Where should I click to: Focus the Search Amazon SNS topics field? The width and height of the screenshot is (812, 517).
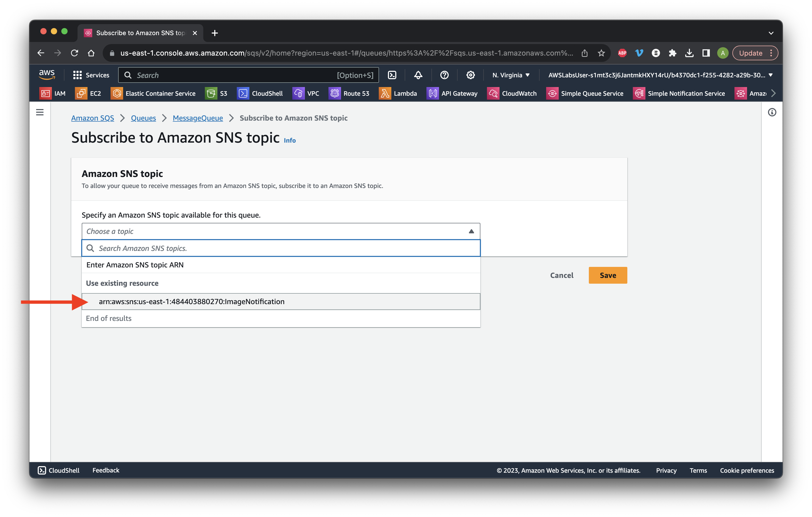(281, 248)
